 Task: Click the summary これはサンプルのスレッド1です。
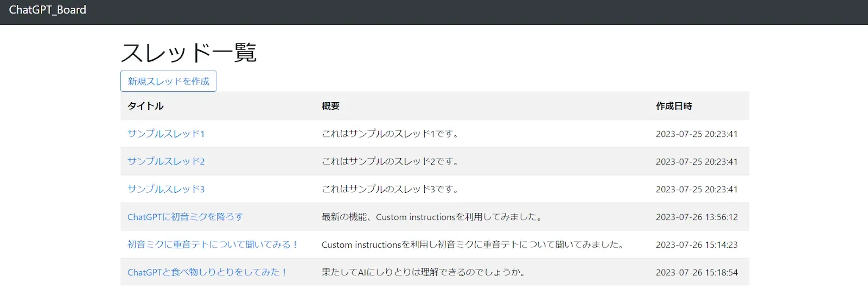tap(391, 134)
